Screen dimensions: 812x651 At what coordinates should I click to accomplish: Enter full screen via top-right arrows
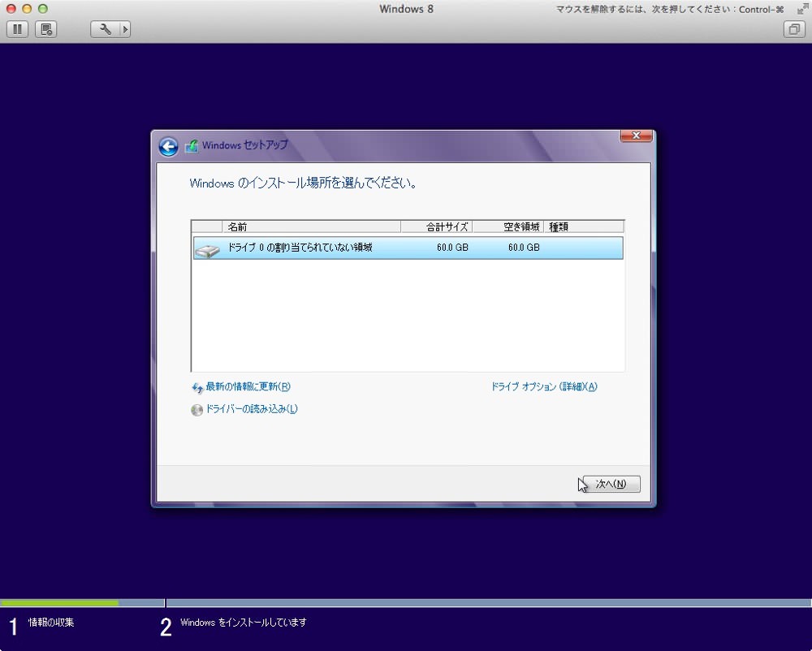[802, 9]
